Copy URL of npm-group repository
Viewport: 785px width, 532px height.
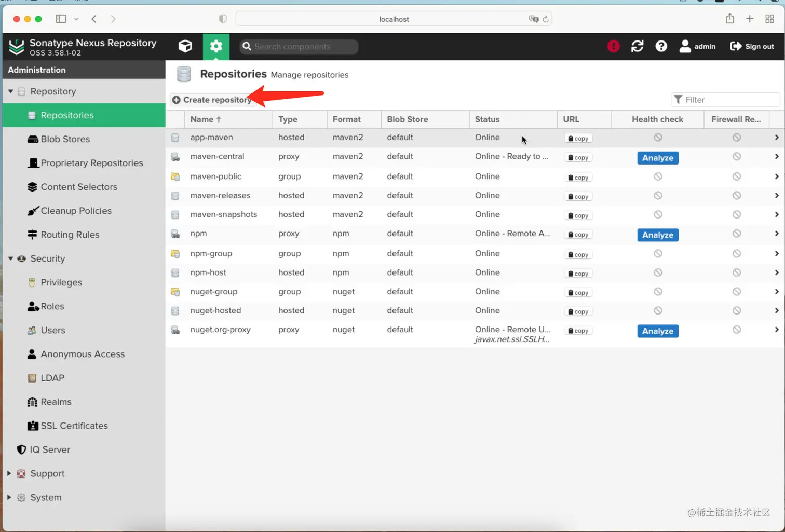pyautogui.click(x=578, y=255)
